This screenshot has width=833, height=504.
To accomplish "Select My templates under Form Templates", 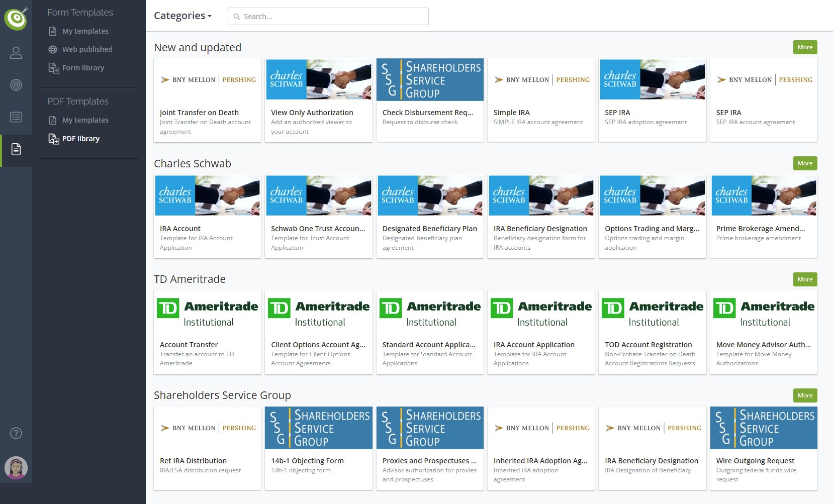I will click(84, 31).
